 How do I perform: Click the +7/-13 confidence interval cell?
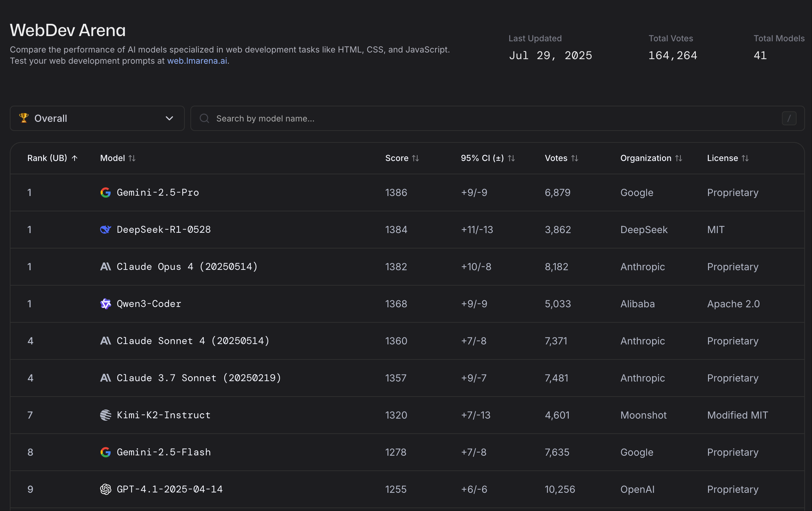coord(476,415)
